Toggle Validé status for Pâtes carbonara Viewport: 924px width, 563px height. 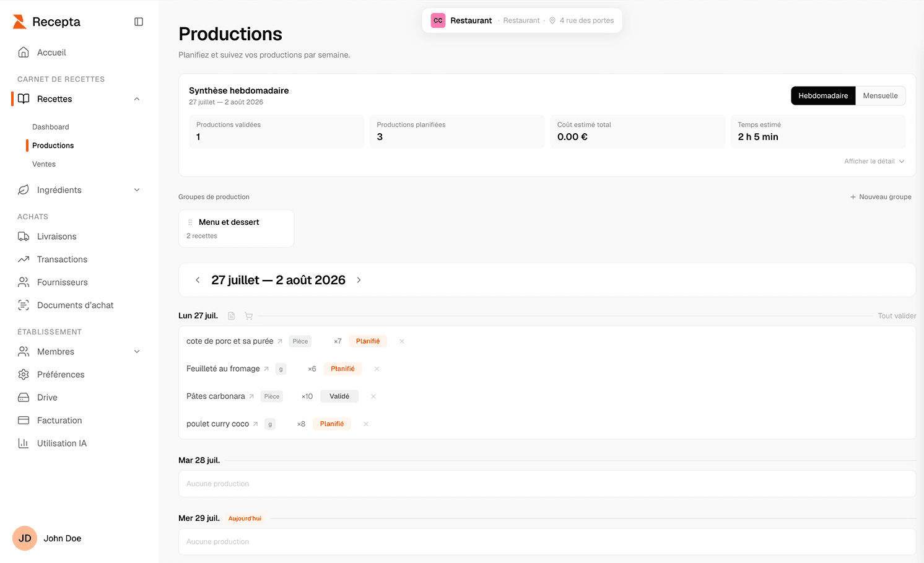click(x=339, y=396)
